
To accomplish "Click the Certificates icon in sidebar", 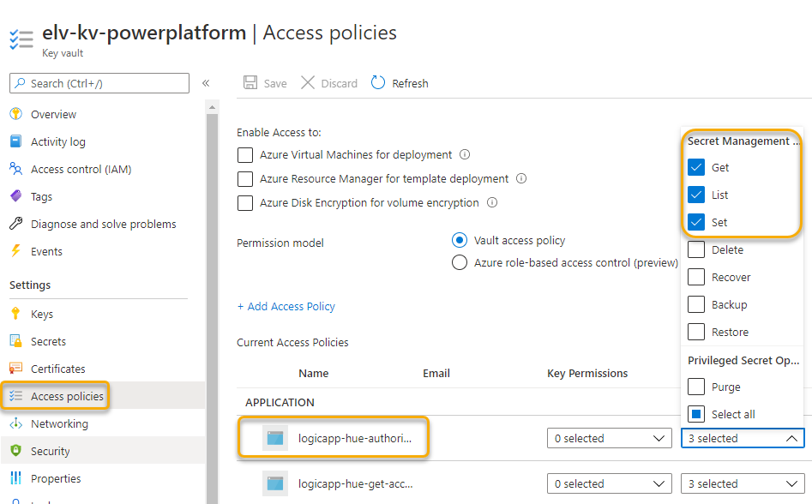I will (x=16, y=369).
